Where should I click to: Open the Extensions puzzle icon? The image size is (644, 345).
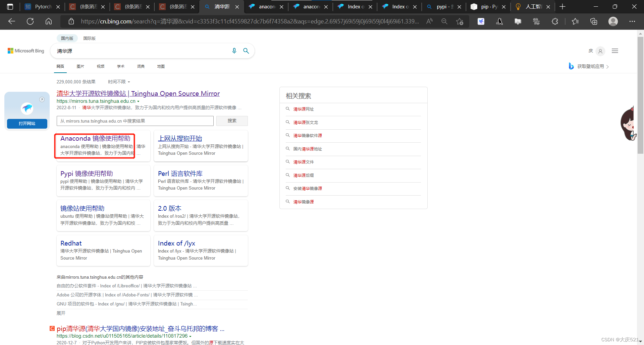555,21
